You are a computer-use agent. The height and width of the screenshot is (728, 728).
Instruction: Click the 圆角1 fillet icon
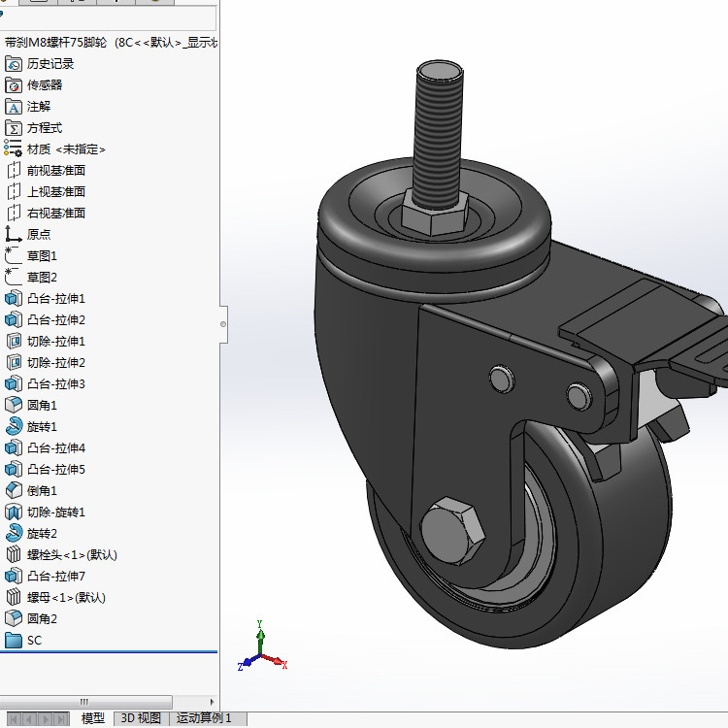pyautogui.click(x=14, y=406)
